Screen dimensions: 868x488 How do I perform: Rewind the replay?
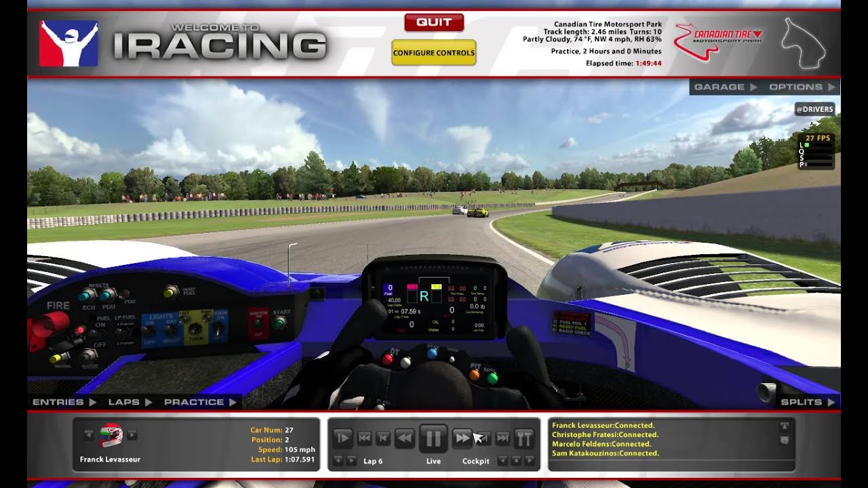[405, 439]
